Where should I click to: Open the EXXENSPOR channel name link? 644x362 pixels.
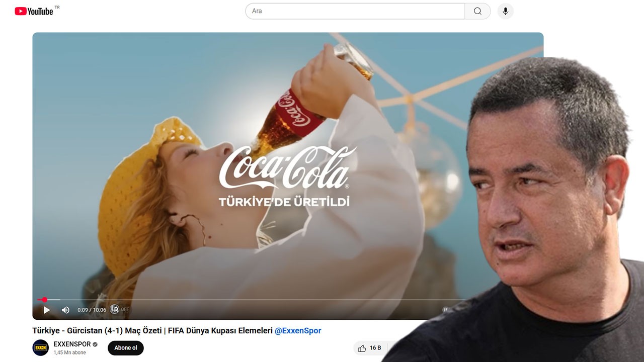pos(72,344)
